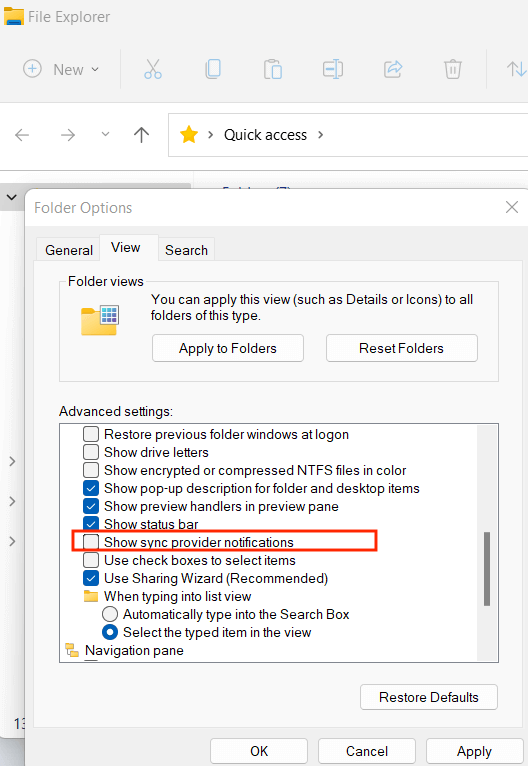528x766 pixels.
Task: Click the Paste clipboard icon
Action: [x=273, y=69]
